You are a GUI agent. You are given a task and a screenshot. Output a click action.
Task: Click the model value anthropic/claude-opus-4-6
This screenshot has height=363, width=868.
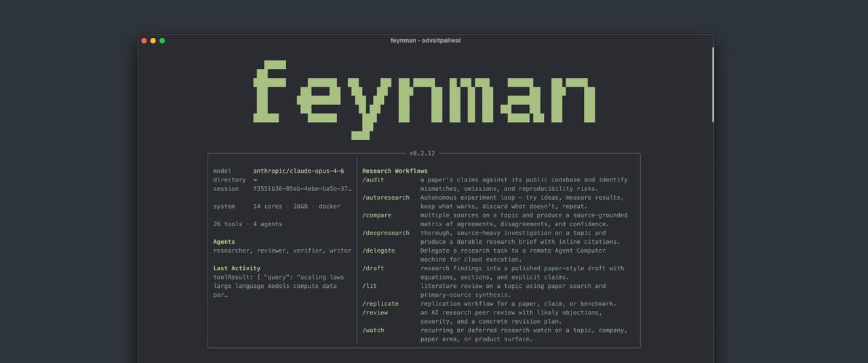click(298, 171)
